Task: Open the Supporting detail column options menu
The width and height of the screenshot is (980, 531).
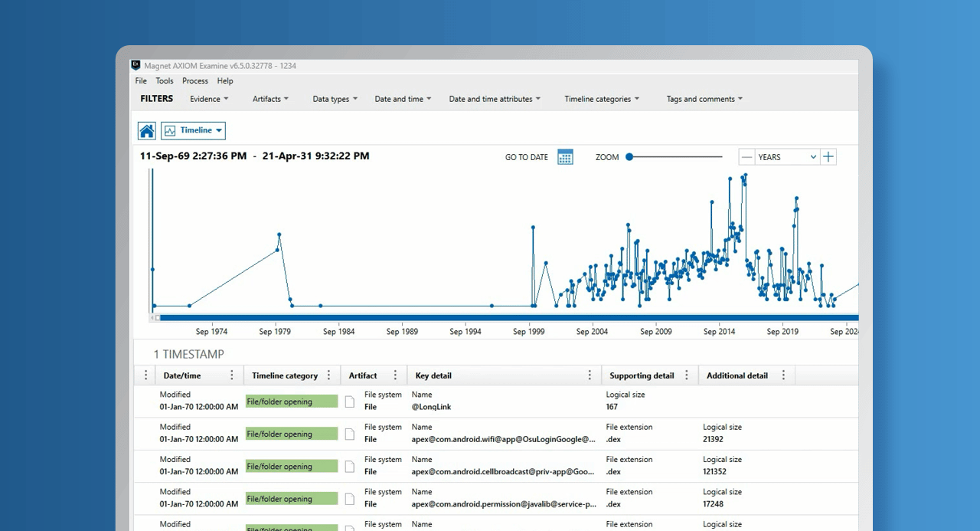Action: tap(687, 375)
